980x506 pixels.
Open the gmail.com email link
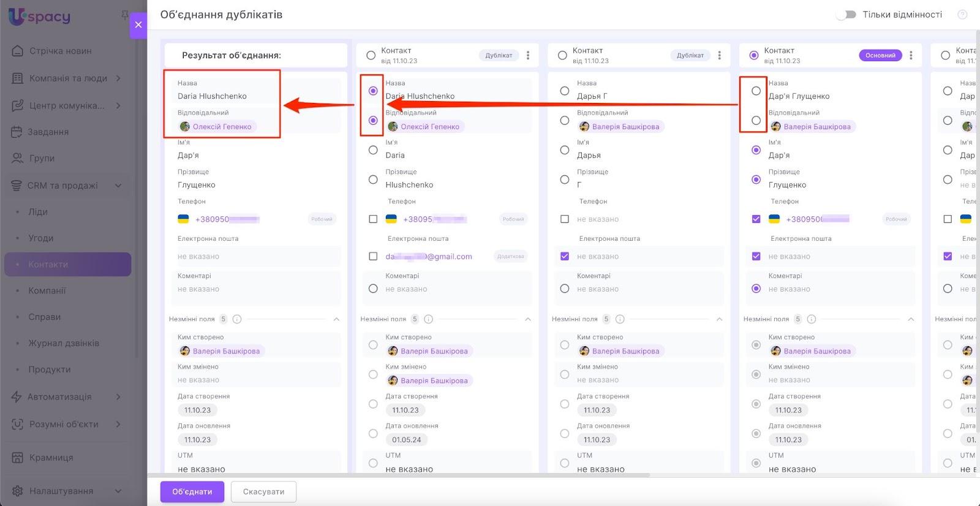coord(429,257)
